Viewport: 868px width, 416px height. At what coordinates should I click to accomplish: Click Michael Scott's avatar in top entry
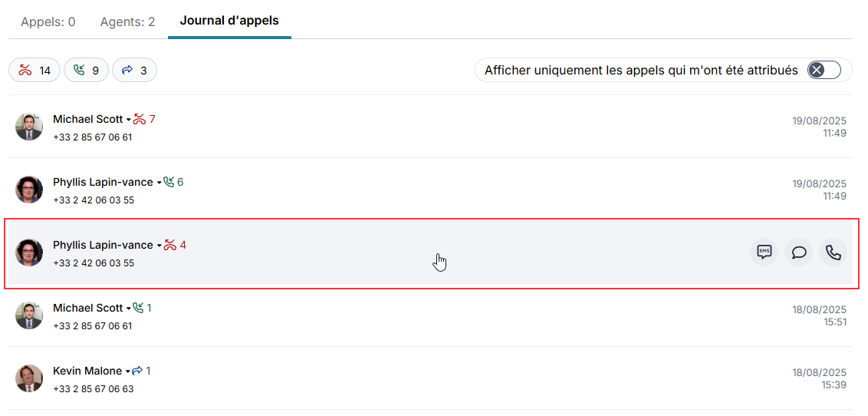[x=29, y=127]
